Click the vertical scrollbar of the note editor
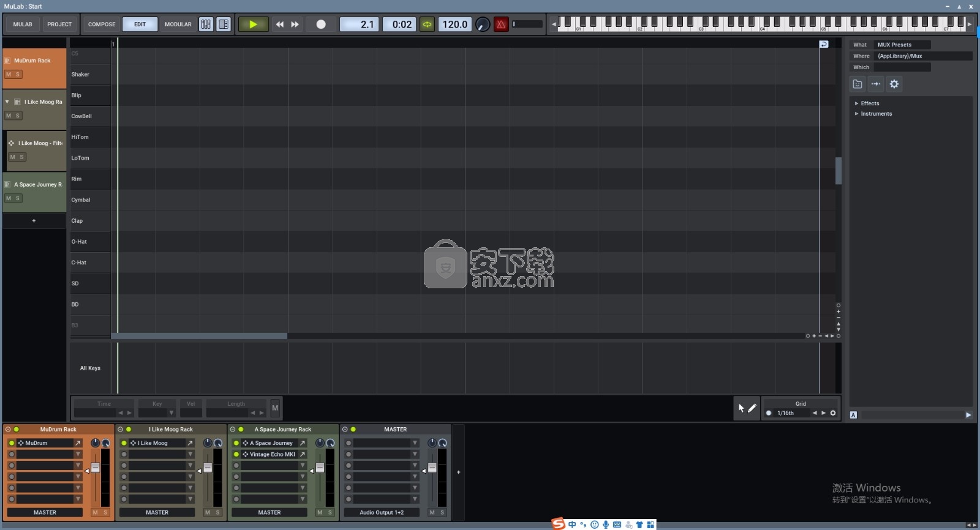Viewport: 980px width, 530px height. (839, 171)
